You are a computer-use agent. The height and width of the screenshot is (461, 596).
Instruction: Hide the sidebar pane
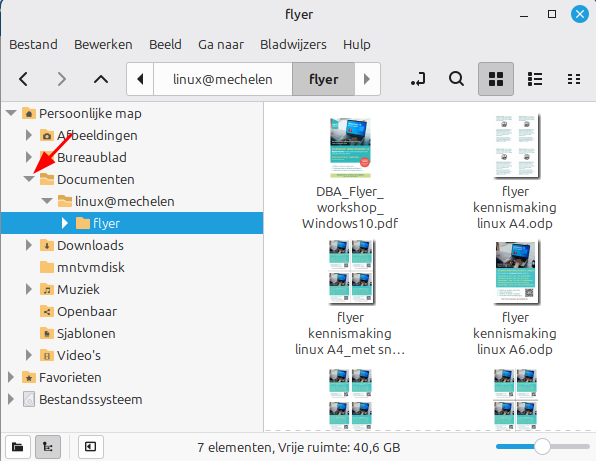pyautogui.click(x=90, y=447)
